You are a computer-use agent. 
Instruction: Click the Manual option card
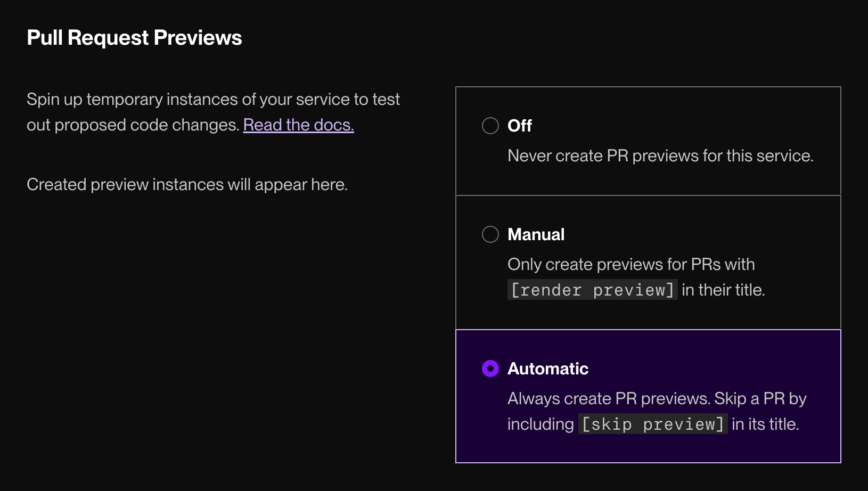click(x=647, y=261)
